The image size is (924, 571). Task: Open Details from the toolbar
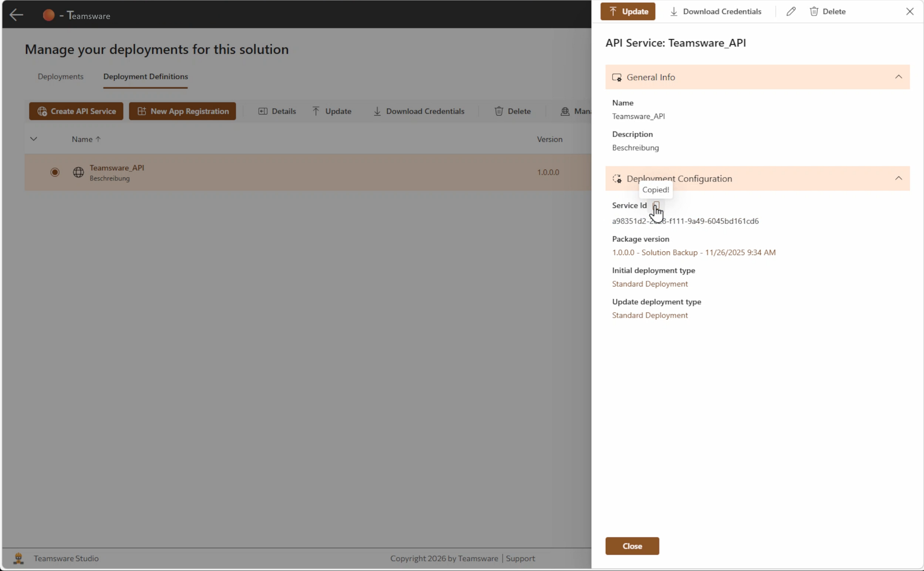coord(277,111)
